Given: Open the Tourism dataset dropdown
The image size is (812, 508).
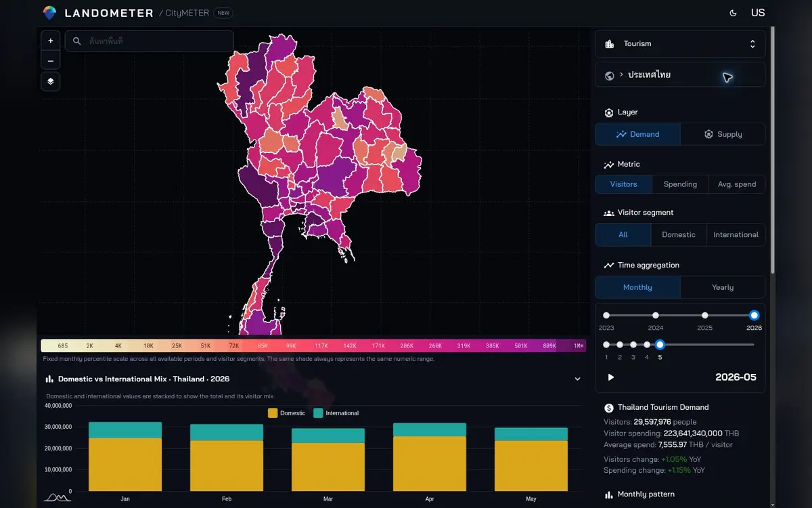Looking at the screenshot, I should click(x=680, y=44).
